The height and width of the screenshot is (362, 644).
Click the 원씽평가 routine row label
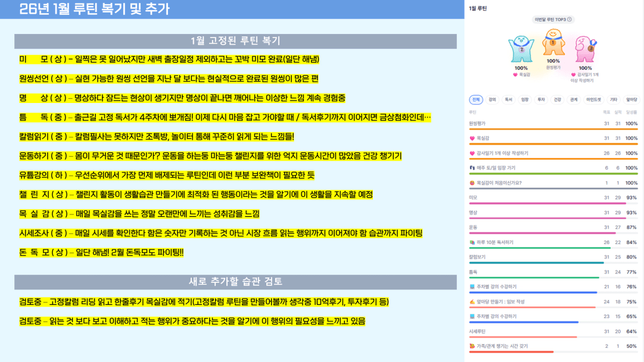(x=478, y=123)
